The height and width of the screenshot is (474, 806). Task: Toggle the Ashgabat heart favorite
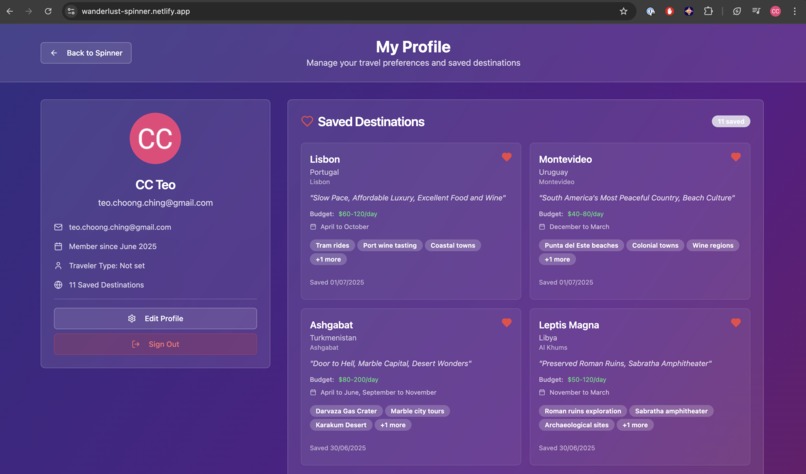point(506,323)
